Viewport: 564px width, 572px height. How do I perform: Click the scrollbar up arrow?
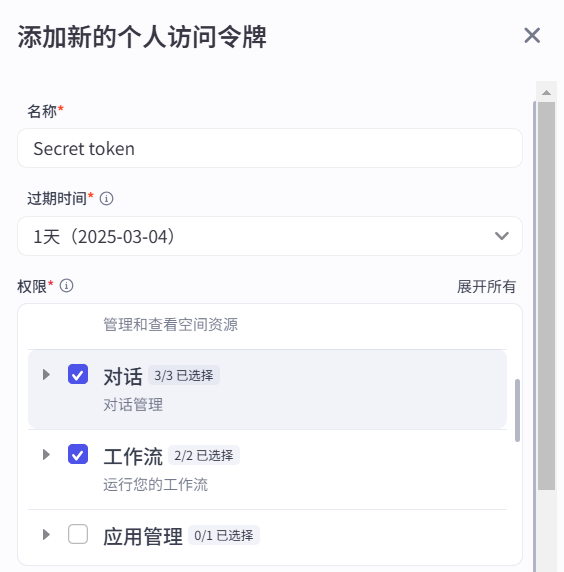point(546,93)
